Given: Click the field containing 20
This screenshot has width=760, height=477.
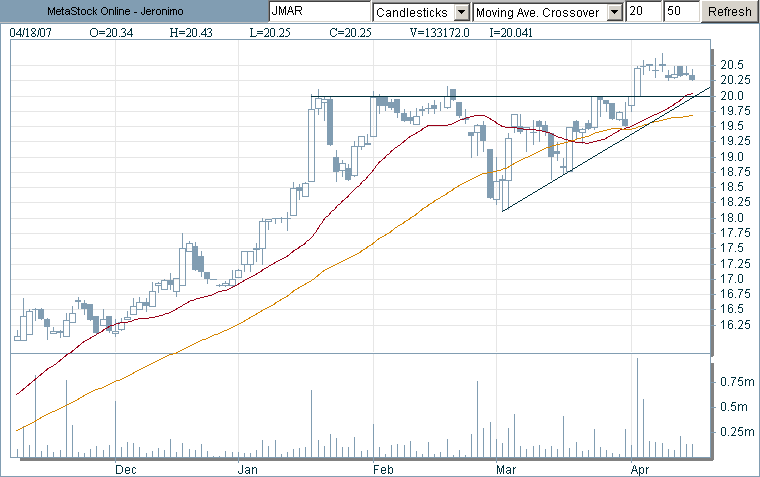Looking at the screenshot, I should click(x=644, y=12).
